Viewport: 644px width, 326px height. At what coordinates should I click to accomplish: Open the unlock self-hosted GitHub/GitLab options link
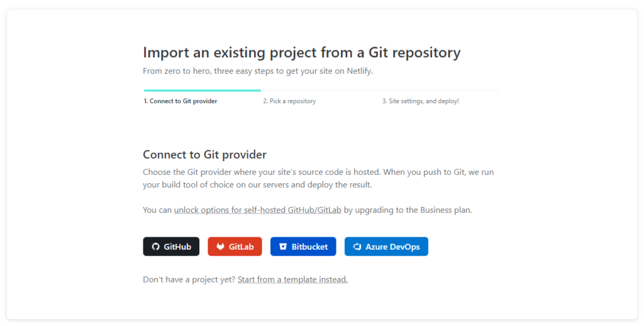point(257,210)
